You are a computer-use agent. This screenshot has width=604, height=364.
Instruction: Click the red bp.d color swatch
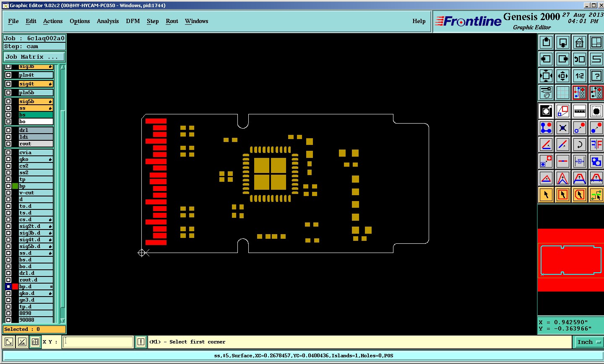tap(15, 287)
